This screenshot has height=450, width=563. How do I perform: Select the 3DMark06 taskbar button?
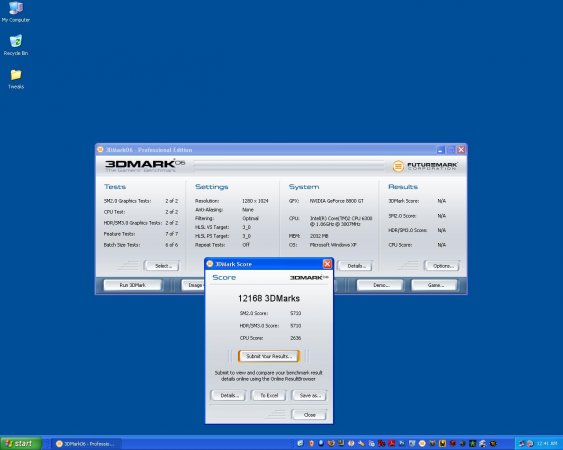[x=85, y=444]
